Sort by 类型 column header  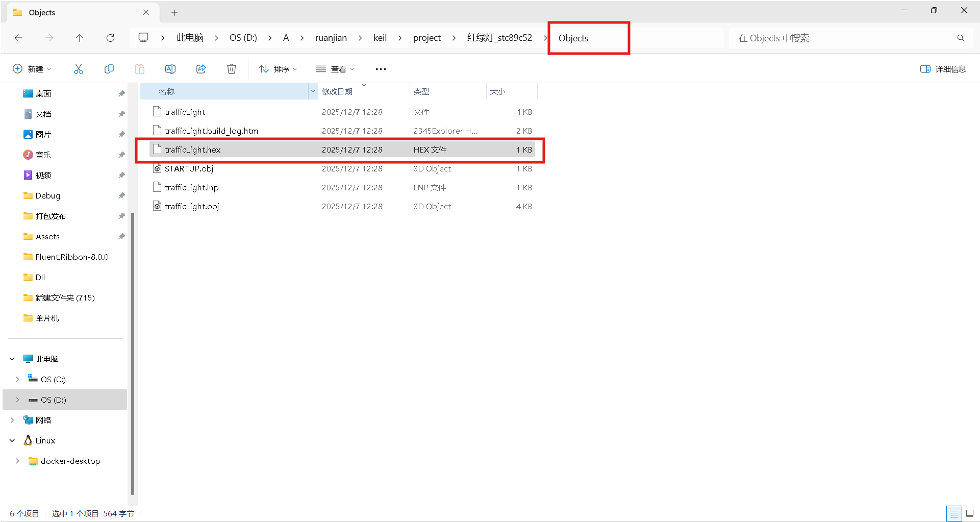[448, 91]
